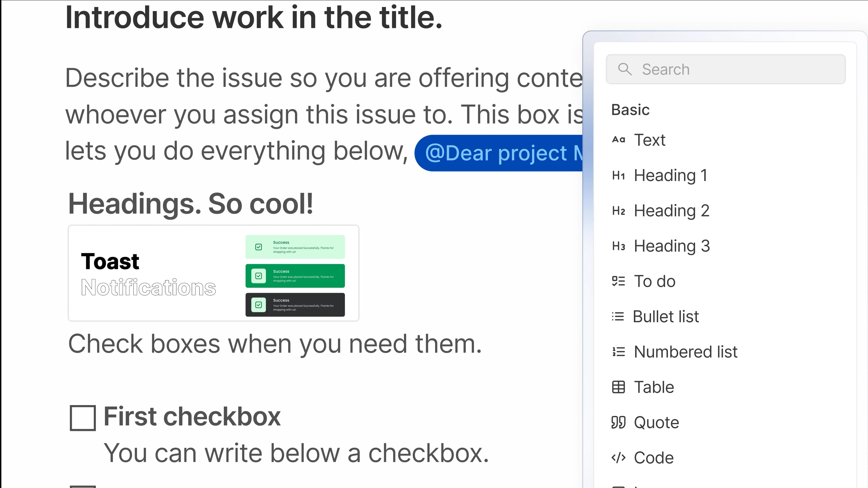This screenshot has height=488, width=868.
Task: Click the Bullet list icon
Action: tap(618, 317)
